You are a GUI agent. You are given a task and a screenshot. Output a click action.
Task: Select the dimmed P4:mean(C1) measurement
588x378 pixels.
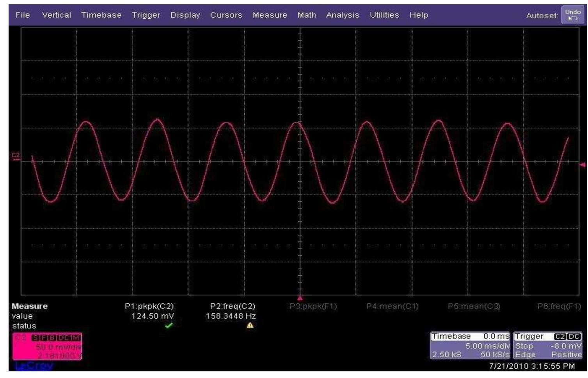point(393,307)
